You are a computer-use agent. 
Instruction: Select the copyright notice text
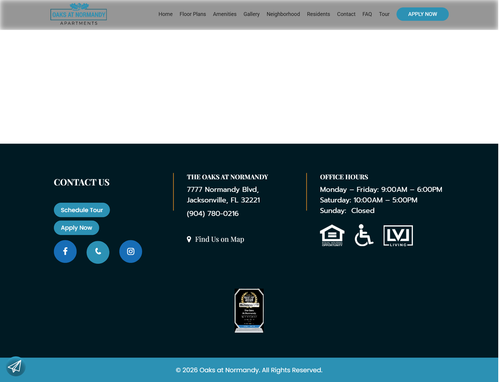tap(249, 370)
